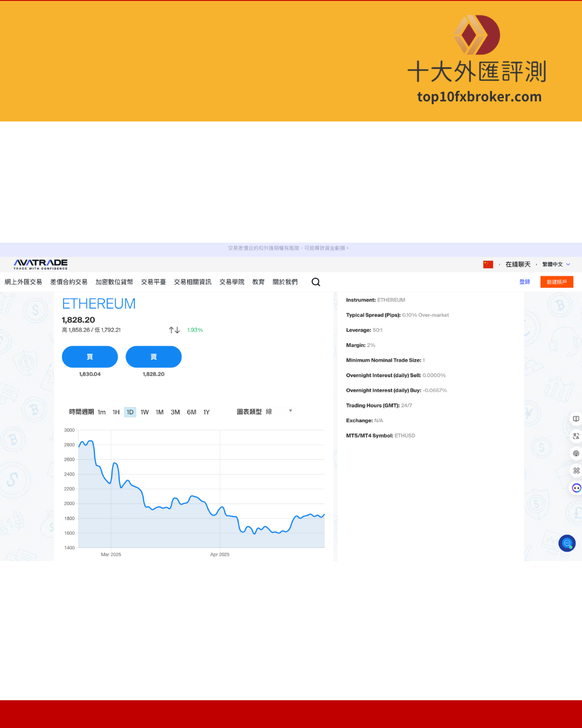Click the purple assistant face icon

click(576, 488)
